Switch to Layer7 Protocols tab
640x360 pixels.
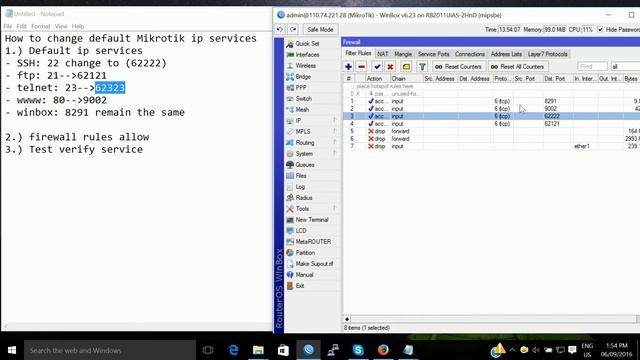(547, 54)
